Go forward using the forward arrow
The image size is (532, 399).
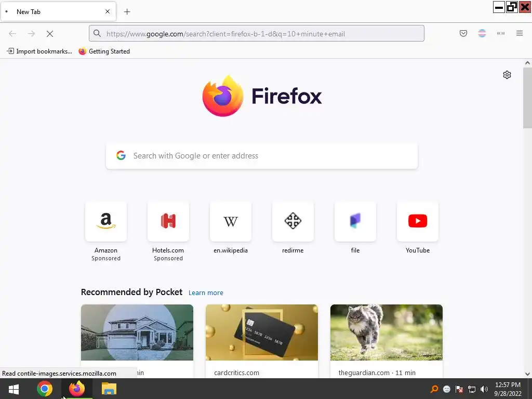point(31,34)
